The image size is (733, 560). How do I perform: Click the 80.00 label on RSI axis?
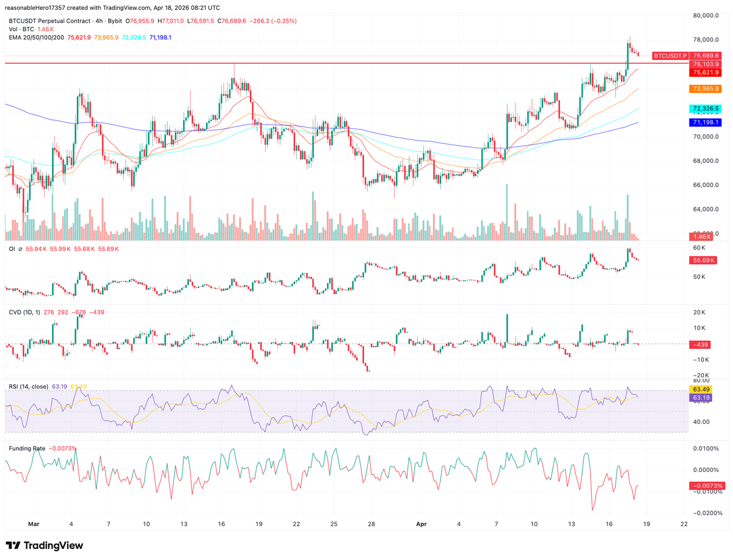pyautogui.click(x=701, y=379)
